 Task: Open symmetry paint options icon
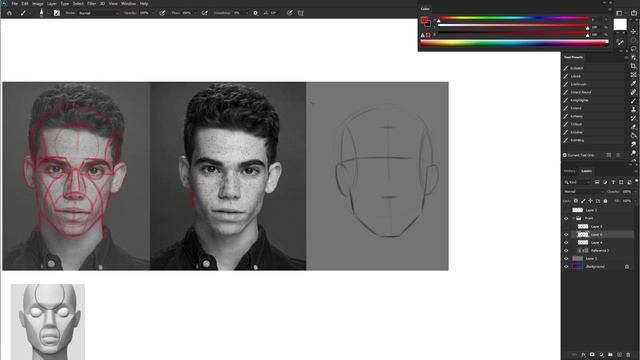click(x=301, y=13)
